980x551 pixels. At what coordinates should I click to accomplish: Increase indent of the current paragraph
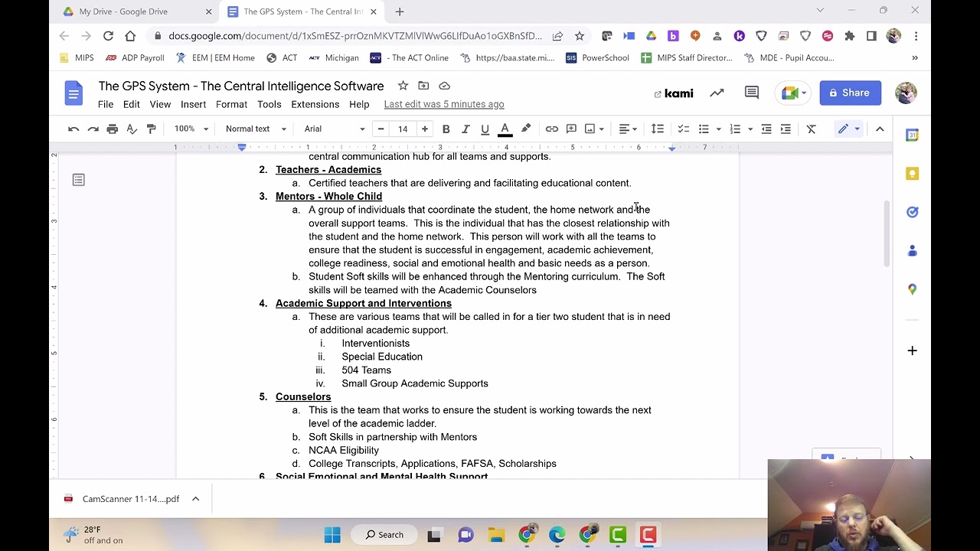(x=786, y=129)
